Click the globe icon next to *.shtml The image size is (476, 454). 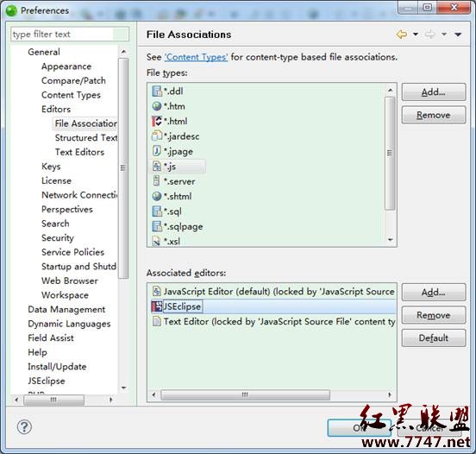[x=157, y=196]
